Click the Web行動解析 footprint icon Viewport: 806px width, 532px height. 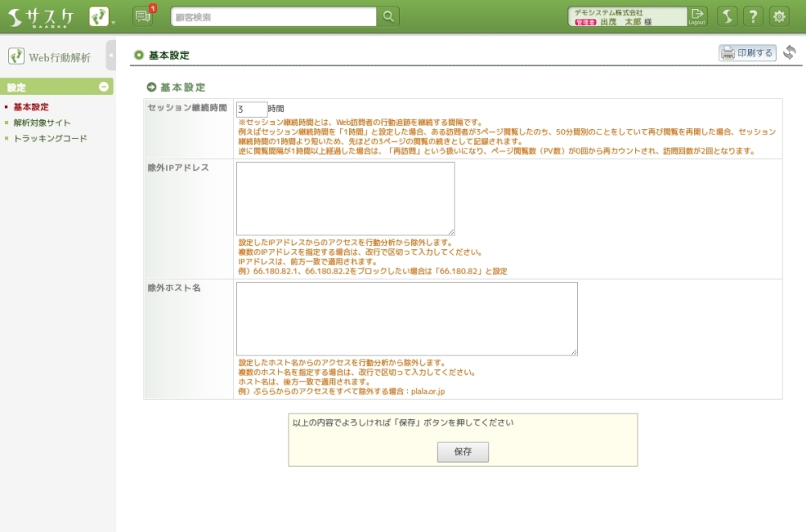point(16,56)
